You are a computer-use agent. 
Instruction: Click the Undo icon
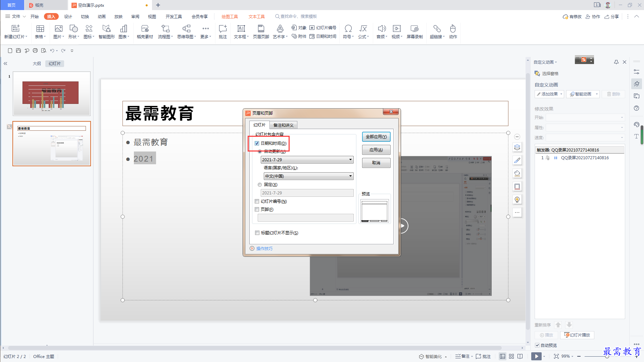[52, 51]
